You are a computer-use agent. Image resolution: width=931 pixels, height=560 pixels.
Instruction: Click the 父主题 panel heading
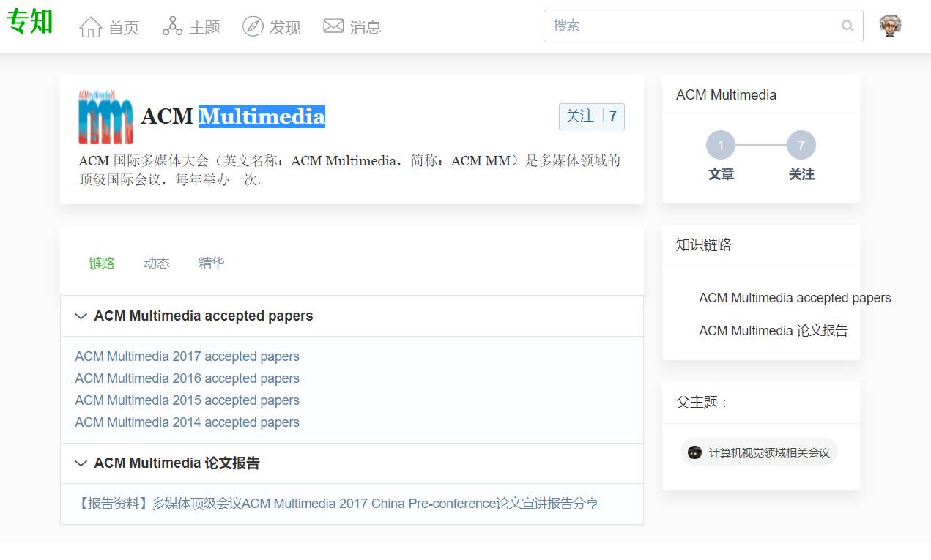702,403
